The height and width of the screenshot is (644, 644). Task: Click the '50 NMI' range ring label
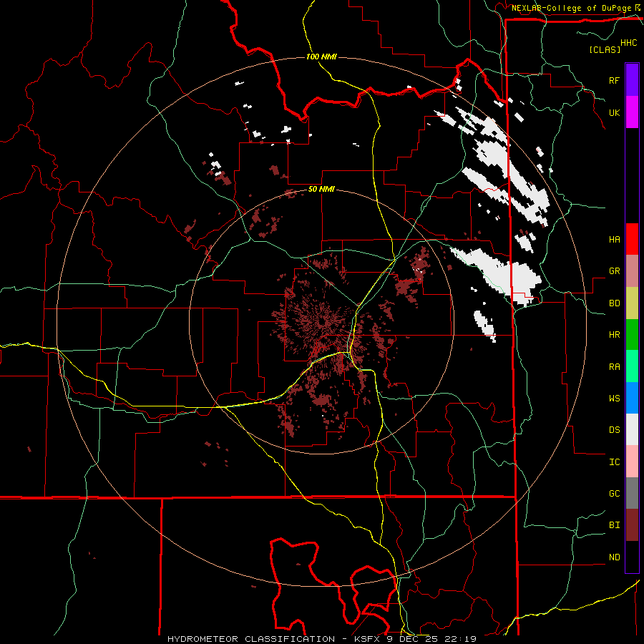(321, 190)
